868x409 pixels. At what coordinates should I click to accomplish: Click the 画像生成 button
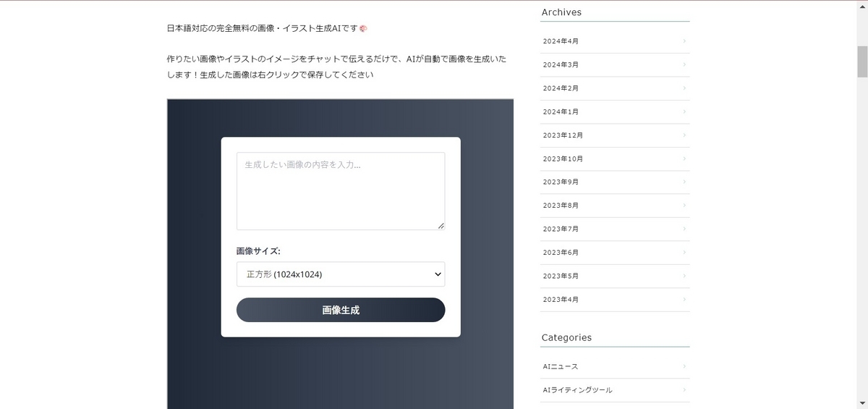tap(341, 310)
